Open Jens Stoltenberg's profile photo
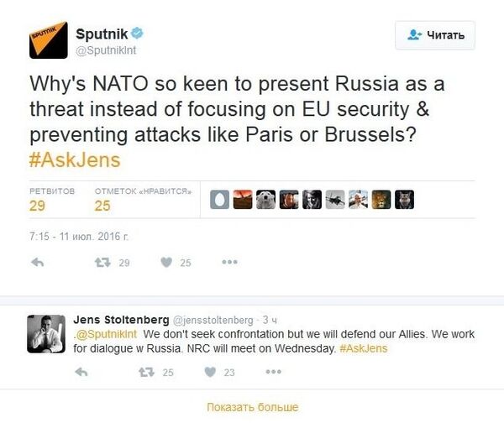504x423 pixels. tap(46, 334)
